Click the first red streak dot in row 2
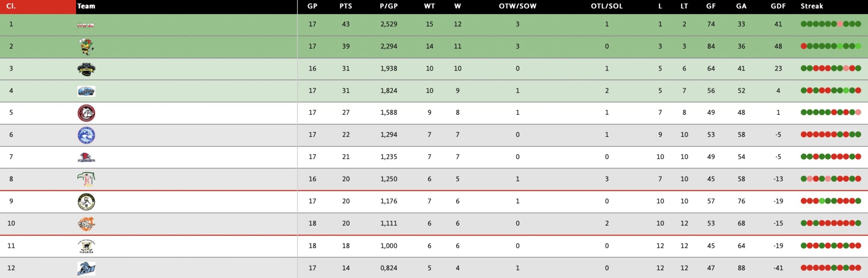The height and width of the screenshot is (278, 868). click(804, 46)
